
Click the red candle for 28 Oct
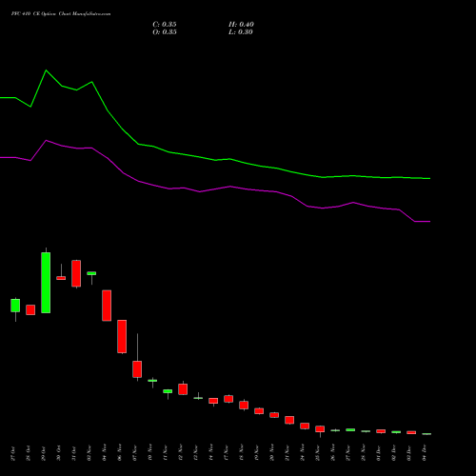click(x=30, y=309)
